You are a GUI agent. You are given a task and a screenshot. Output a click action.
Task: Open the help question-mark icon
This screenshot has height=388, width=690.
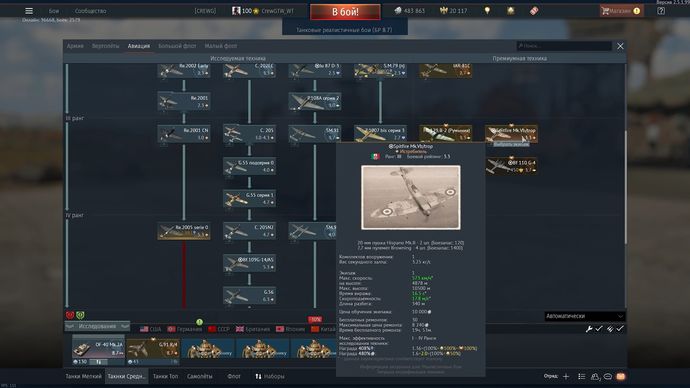coord(661,11)
